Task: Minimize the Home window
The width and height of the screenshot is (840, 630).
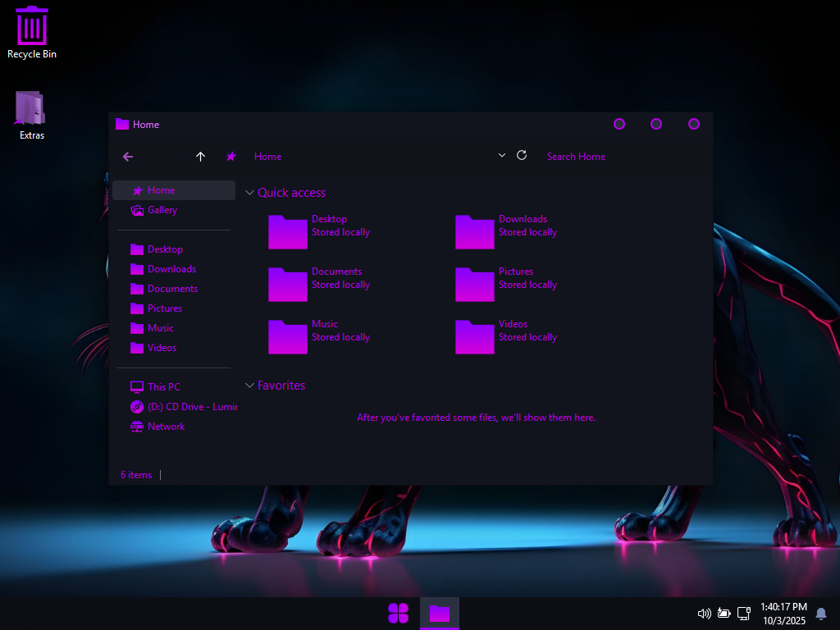Action: point(619,125)
